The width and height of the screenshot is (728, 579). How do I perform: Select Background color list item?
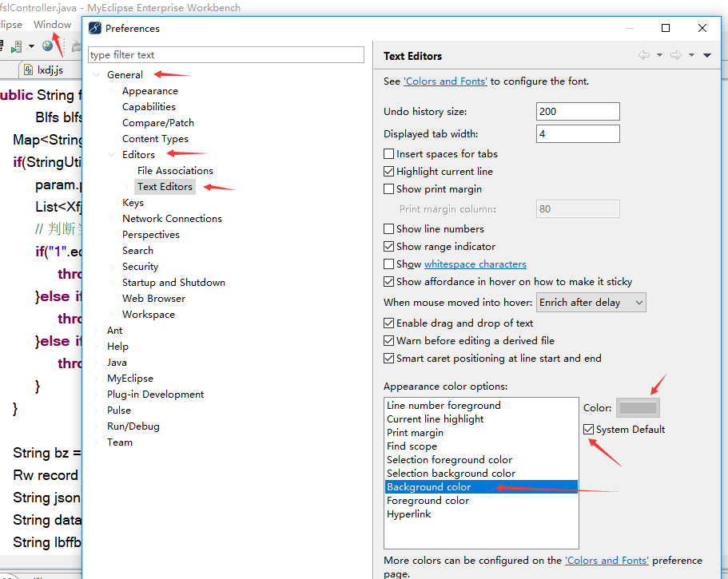481,486
